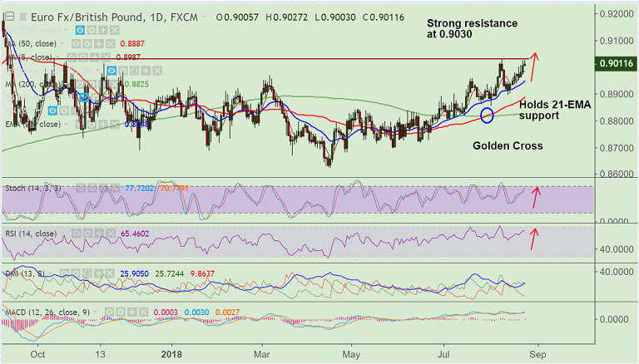Expand RSI (14, close) dropdown arrow

pos(62,234)
